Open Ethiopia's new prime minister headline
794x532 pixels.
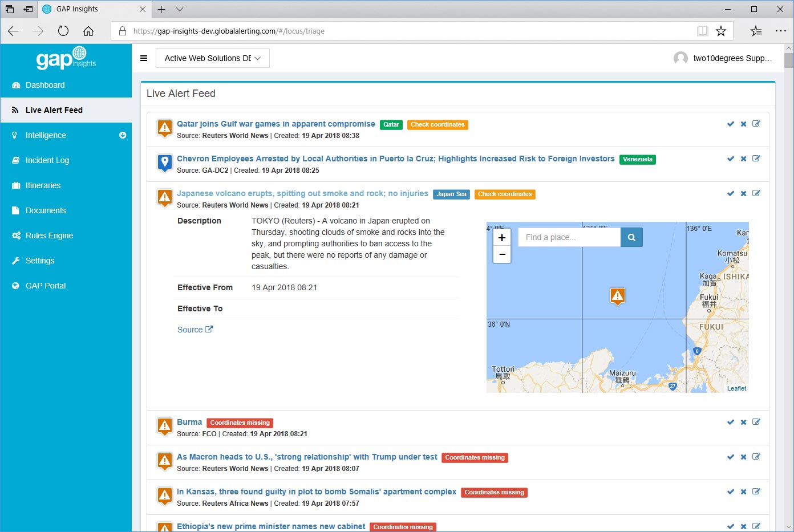coord(271,526)
